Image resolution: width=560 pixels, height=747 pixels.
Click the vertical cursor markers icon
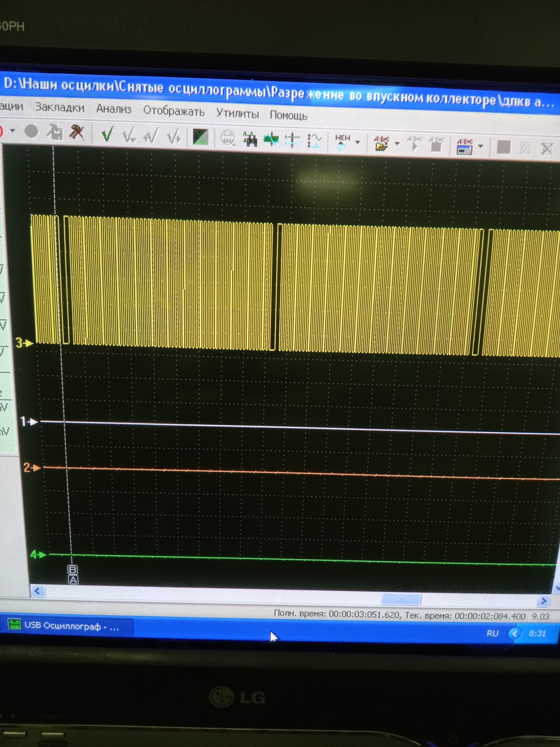pos(292,140)
